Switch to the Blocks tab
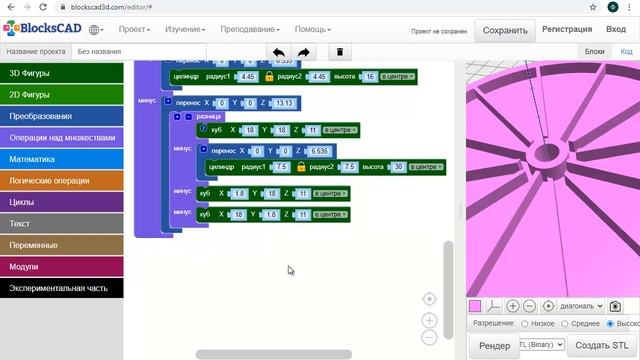 point(594,51)
